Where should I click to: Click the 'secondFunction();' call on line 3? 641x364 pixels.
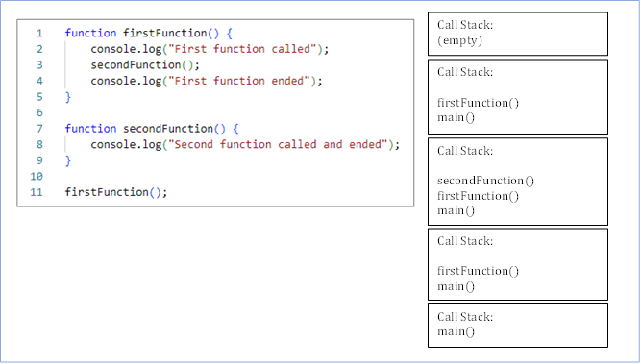[x=145, y=65]
